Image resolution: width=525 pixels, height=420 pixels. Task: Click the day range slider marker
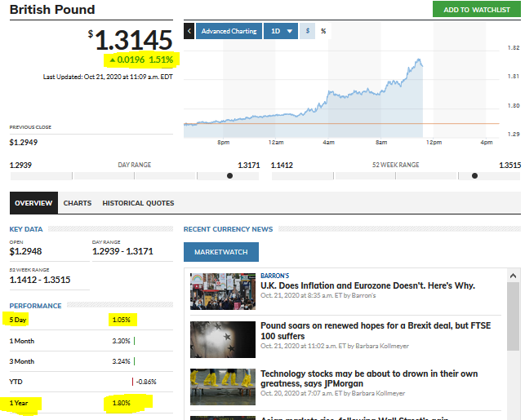pos(229,176)
